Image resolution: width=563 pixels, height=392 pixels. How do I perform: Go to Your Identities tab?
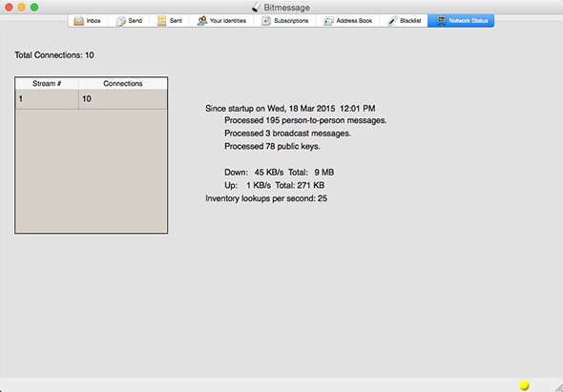[x=221, y=21]
